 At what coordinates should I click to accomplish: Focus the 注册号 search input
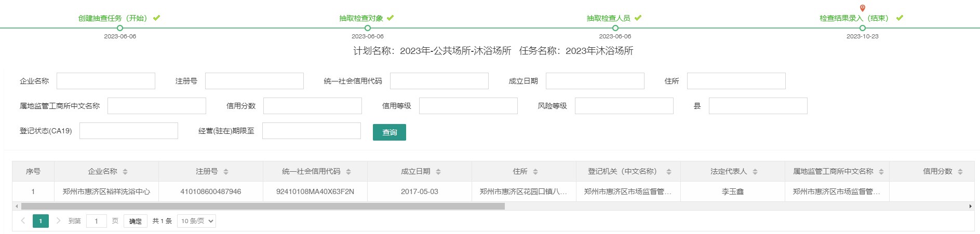pos(254,81)
